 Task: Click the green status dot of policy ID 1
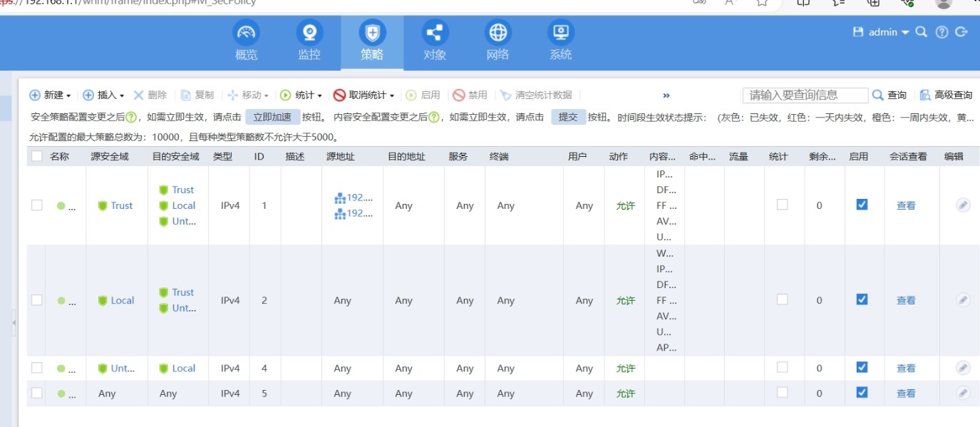[61, 206]
